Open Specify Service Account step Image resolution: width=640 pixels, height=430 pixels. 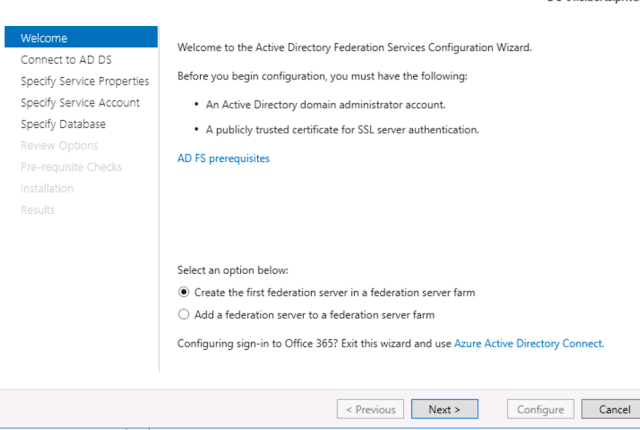coord(80,102)
